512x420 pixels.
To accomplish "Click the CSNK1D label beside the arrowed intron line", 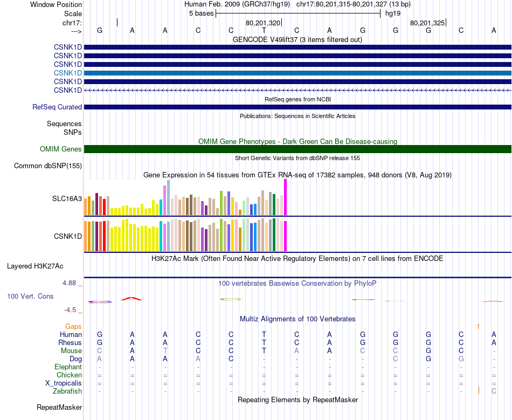I will pos(68,90).
